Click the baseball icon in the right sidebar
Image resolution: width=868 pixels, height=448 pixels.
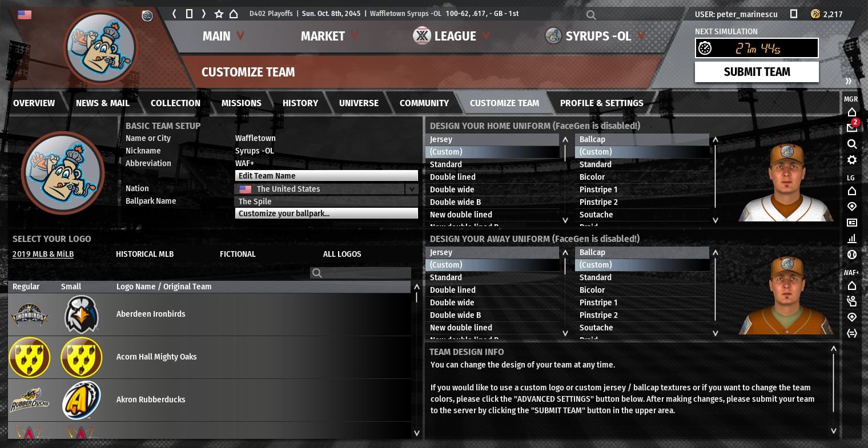point(851,255)
